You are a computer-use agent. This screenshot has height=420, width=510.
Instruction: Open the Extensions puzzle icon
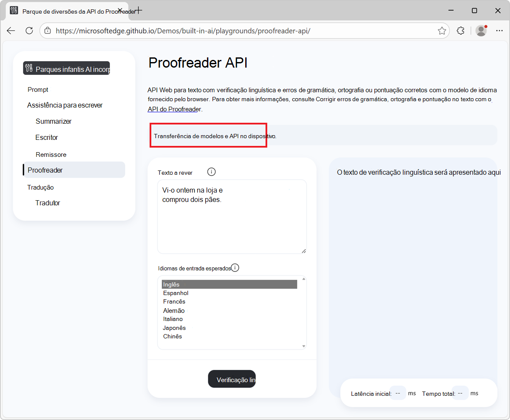[x=461, y=31]
